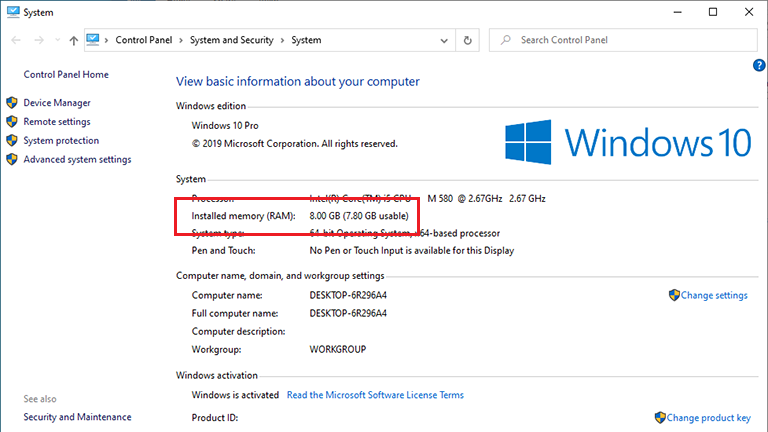This screenshot has width=768, height=432.
Task: Open Advanced system settings link
Action: point(77,160)
